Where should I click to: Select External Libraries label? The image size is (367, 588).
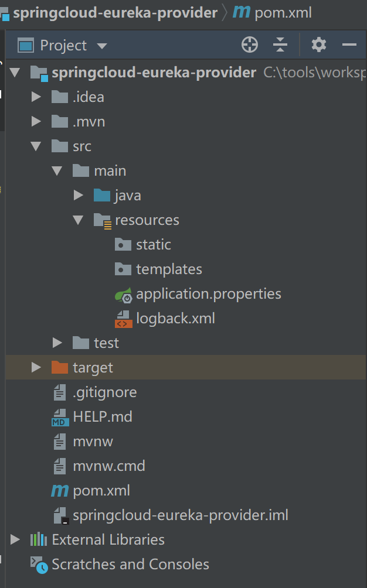pos(108,540)
